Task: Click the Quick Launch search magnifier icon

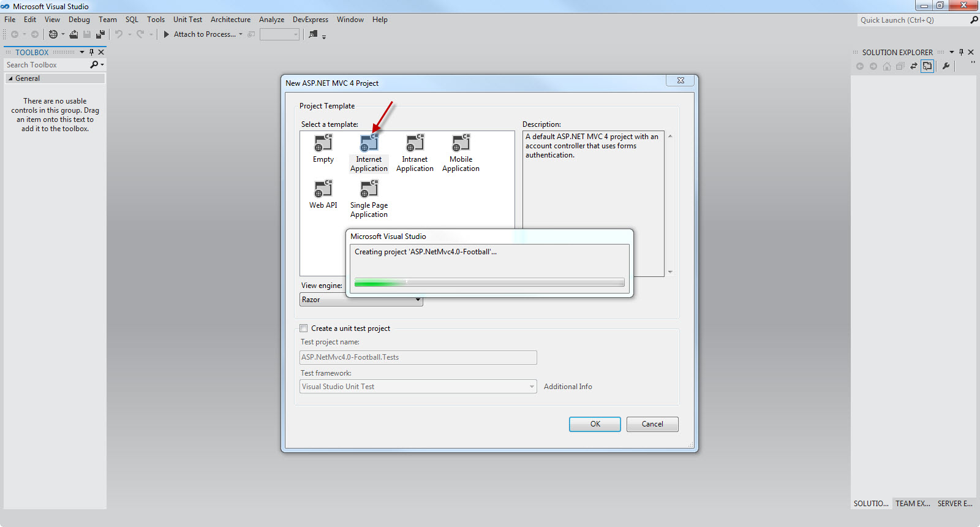Action: coord(974,20)
